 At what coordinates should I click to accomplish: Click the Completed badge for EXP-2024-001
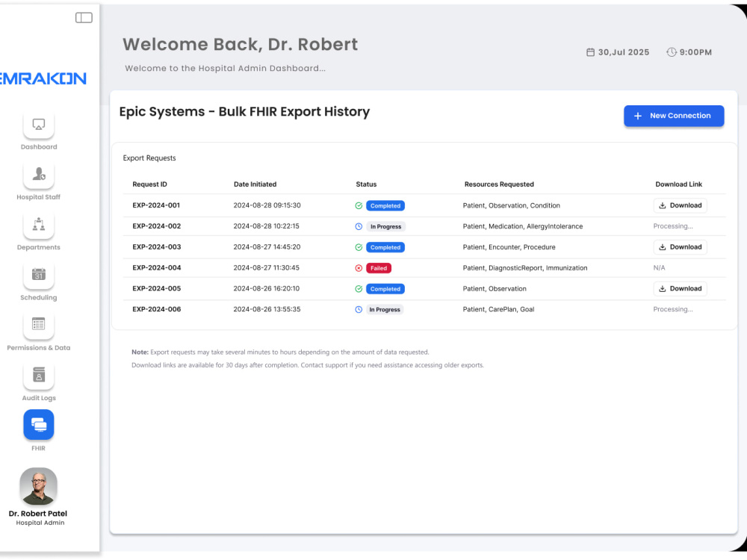385,206
